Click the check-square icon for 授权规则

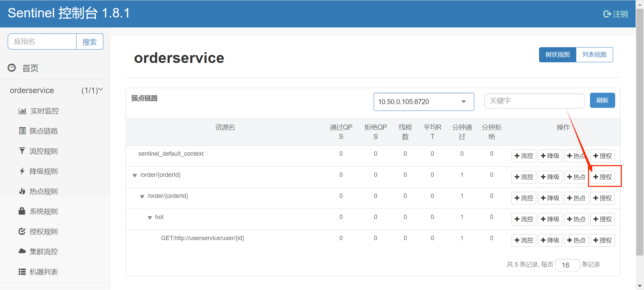tap(22, 231)
